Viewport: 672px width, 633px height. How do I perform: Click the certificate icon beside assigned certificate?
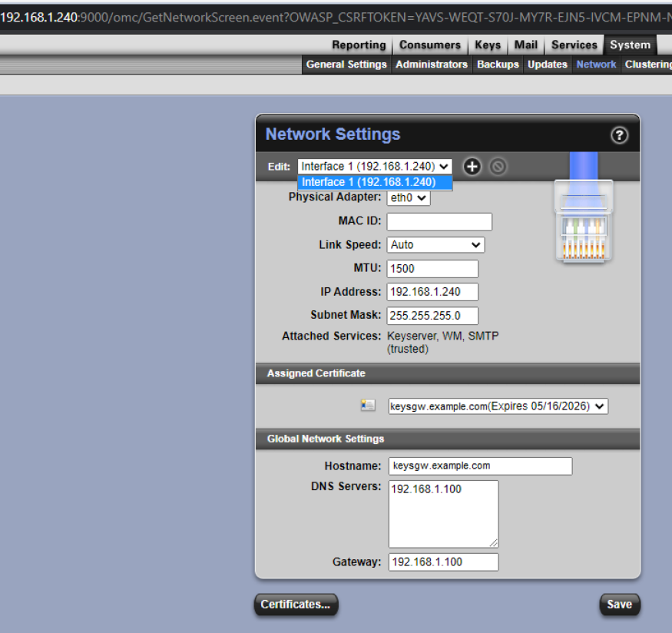368,405
